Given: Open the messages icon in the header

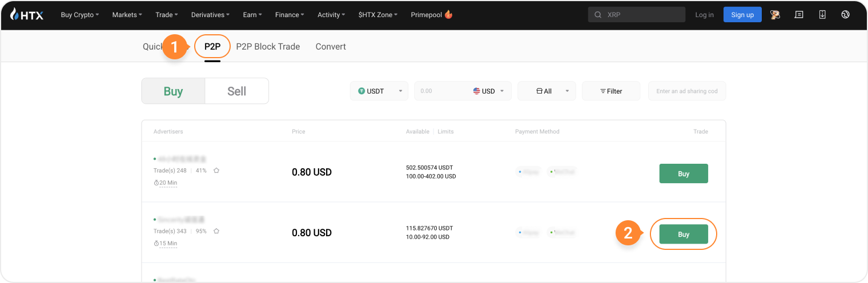Looking at the screenshot, I should coord(799,15).
